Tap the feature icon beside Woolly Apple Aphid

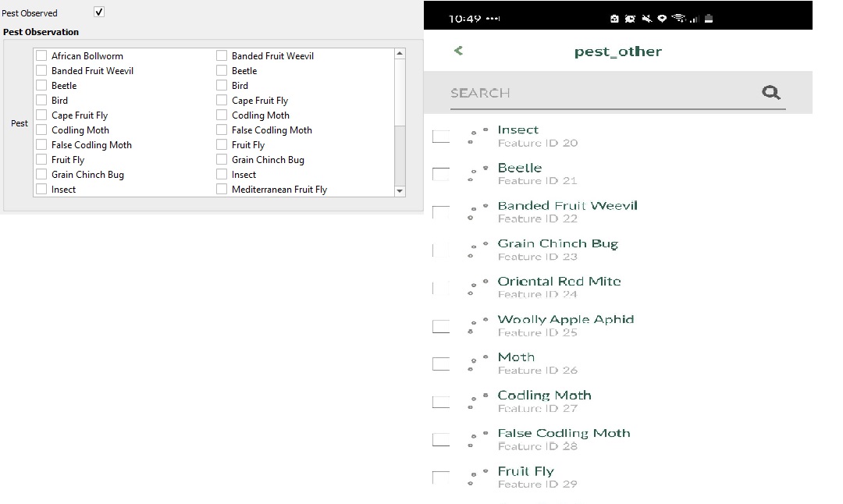click(477, 326)
